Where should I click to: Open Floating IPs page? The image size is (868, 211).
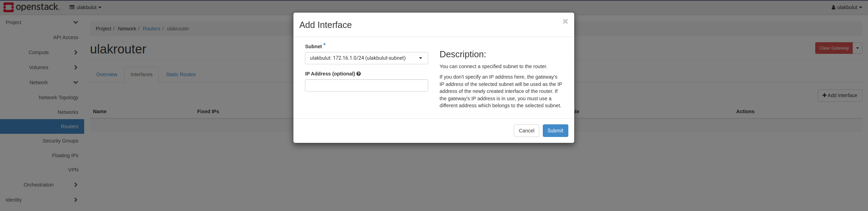pos(65,155)
